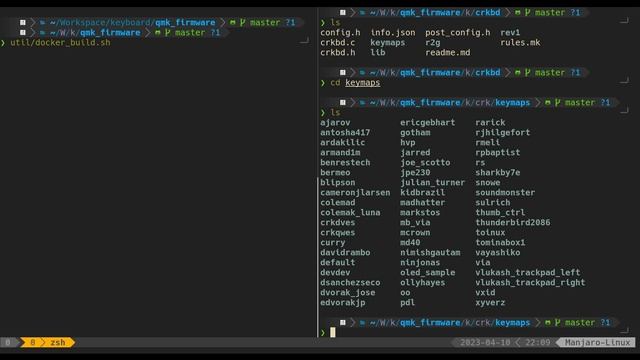The width and height of the screenshot is (640, 360).
Task: Click the vlukash_trackpad_right keymap entry
Action: [x=530, y=282]
